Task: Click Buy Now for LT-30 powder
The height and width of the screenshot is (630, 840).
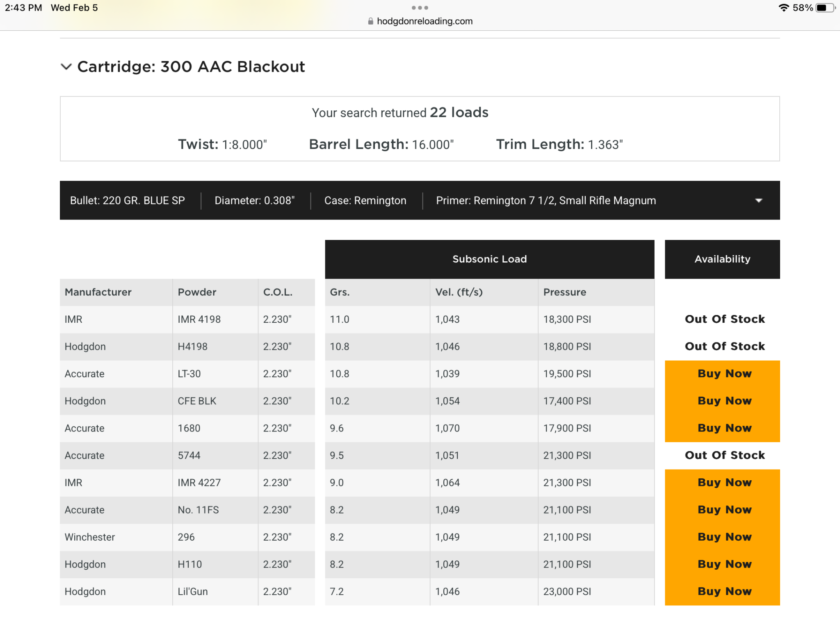Action: click(x=722, y=374)
